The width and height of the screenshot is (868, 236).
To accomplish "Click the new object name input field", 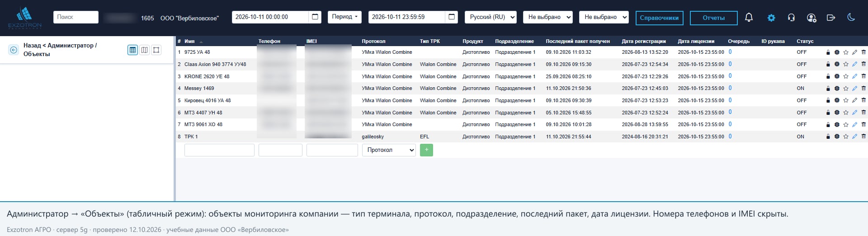I will tap(219, 150).
